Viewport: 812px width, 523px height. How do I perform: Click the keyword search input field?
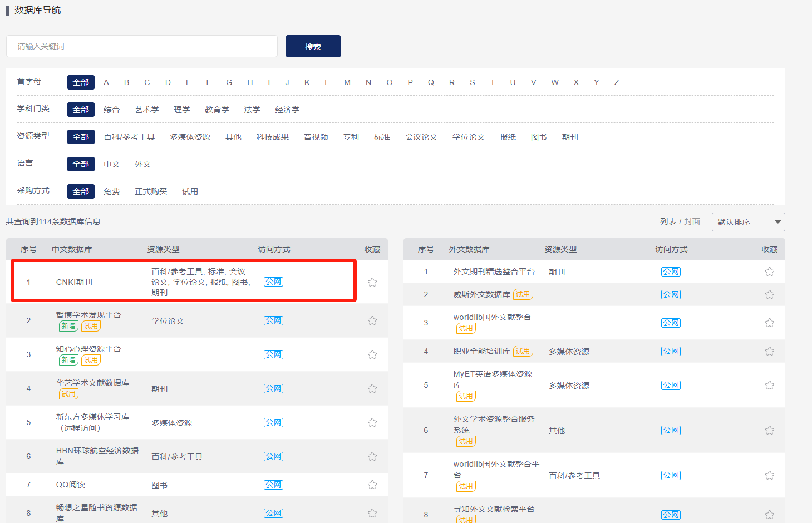(x=142, y=46)
